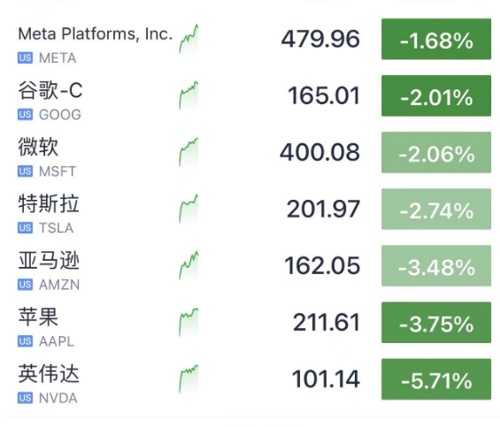The height and width of the screenshot is (427, 500).
Task: Toggle the -1.68% change badge for Meta
Action: click(436, 39)
